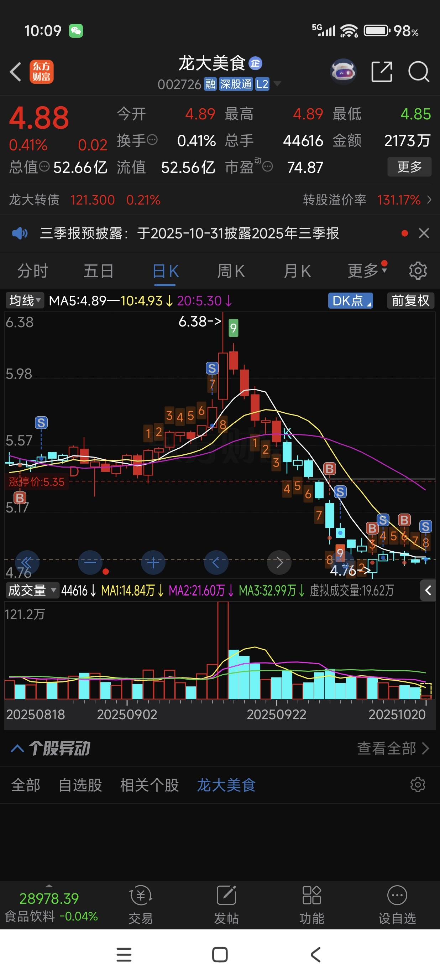Tap the share icon
Image resolution: width=440 pixels, height=980 pixels.
click(x=382, y=72)
